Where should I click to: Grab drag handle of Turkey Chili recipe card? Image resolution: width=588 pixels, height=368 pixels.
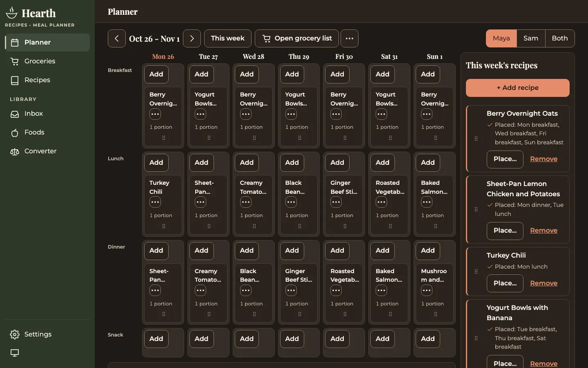pos(476,272)
